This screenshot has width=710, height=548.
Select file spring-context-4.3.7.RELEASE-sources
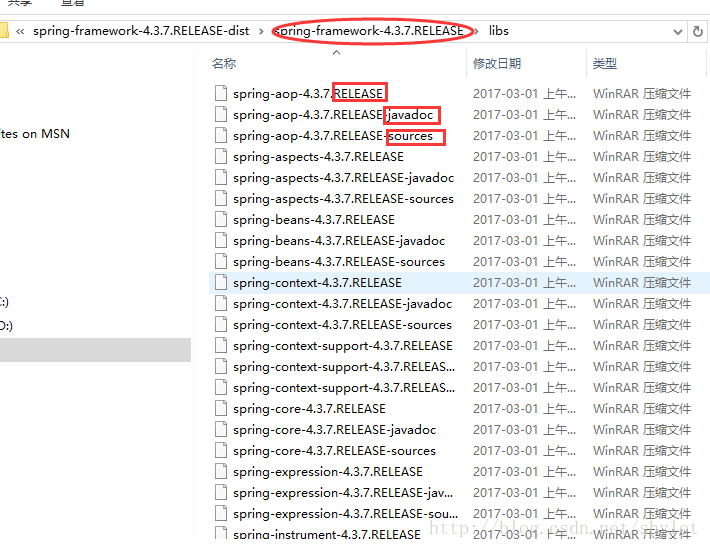click(342, 325)
